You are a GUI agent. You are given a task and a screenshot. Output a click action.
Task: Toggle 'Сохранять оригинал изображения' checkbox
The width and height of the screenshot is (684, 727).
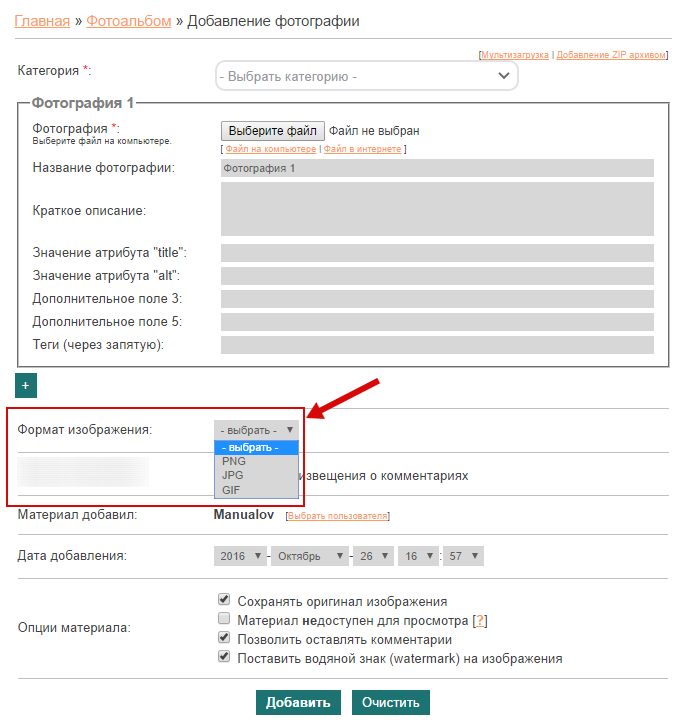(224, 601)
